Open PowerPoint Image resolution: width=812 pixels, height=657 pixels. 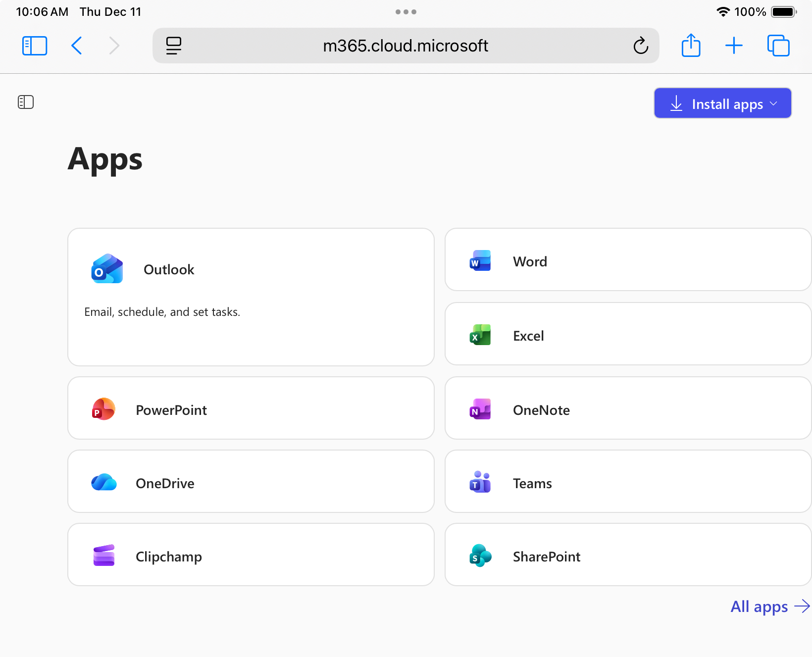tap(171, 409)
